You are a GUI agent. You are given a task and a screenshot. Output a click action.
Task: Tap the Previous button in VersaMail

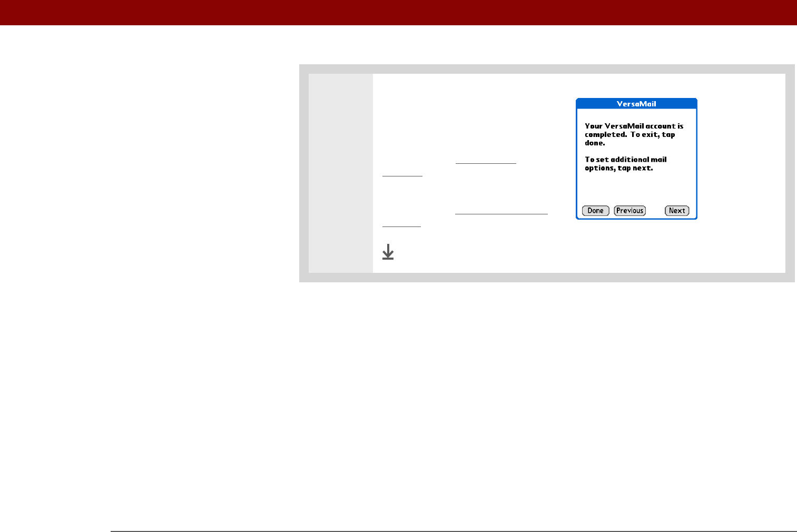[629, 211]
